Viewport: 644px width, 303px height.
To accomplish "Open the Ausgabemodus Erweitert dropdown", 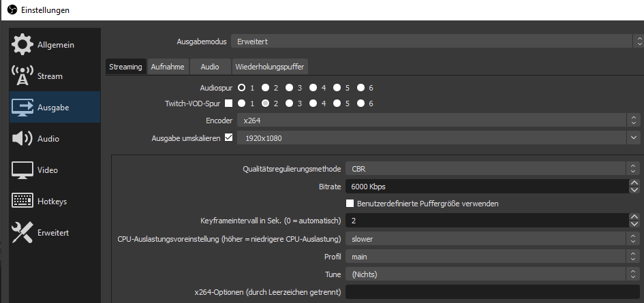I will 437,42.
